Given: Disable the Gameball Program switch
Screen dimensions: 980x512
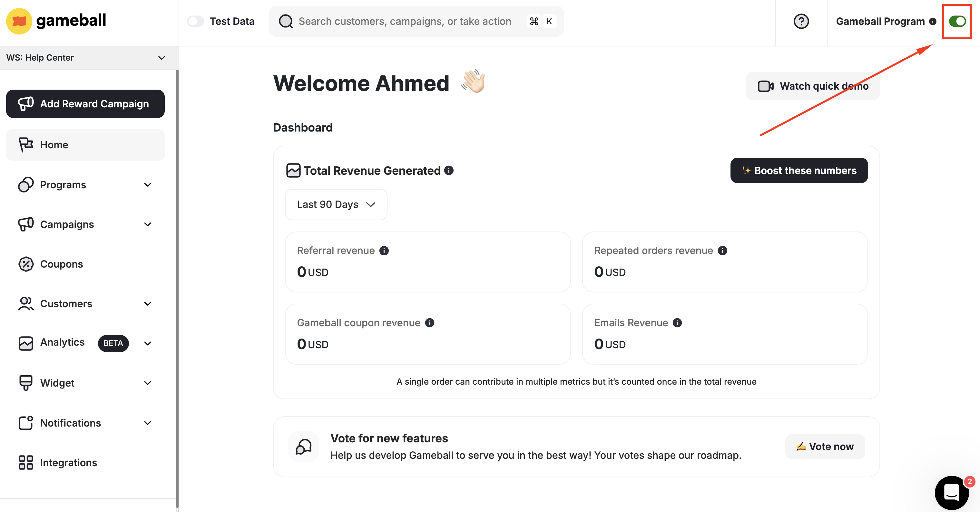Looking at the screenshot, I should click(957, 21).
